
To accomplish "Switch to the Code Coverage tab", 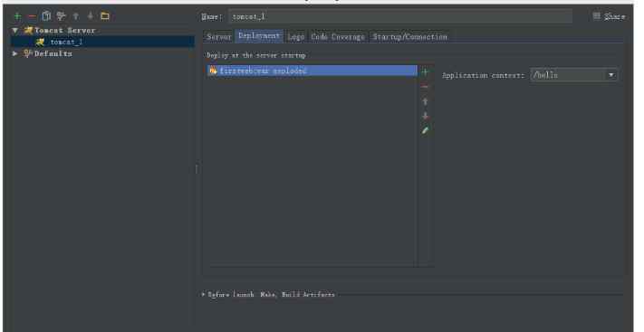I will (x=338, y=36).
